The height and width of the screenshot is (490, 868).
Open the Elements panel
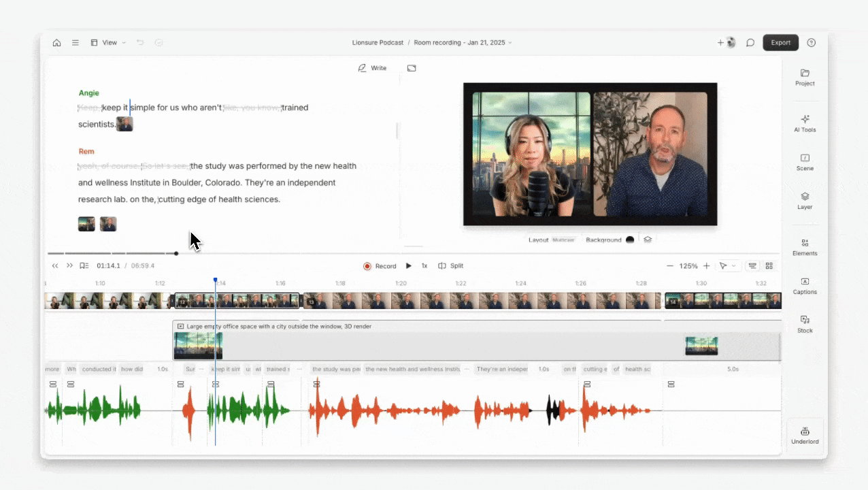point(805,247)
